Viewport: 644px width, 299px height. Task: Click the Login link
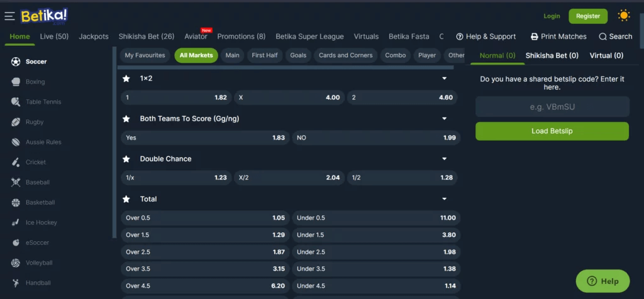[x=552, y=16]
